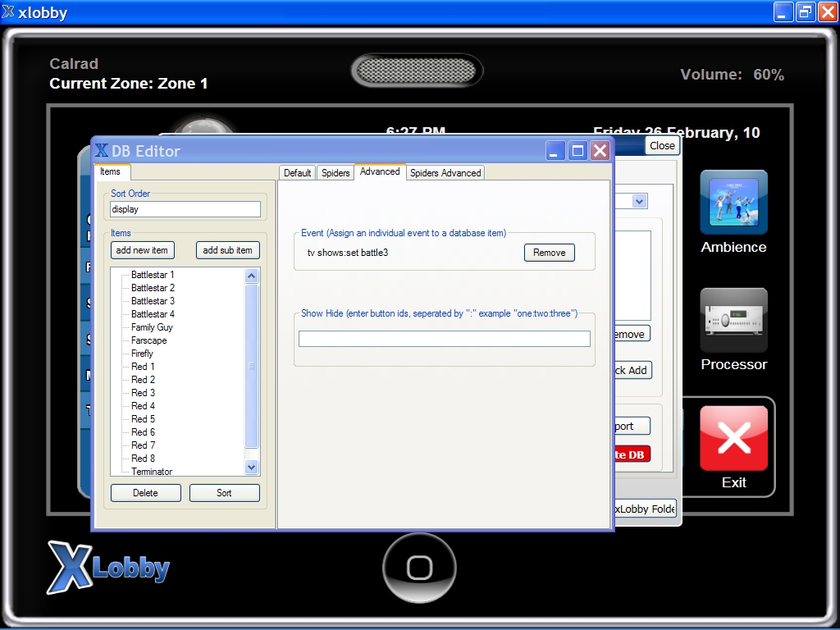Click the speaker grille at top
The height and width of the screenshot is (630, 840).
(x=416, y=71)
